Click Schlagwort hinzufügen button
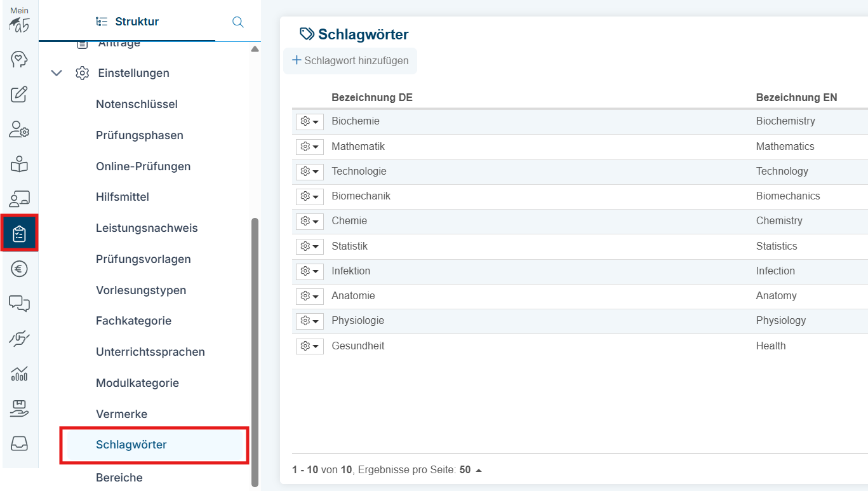Screen dimensions: 868x491 tap(350, 61)
